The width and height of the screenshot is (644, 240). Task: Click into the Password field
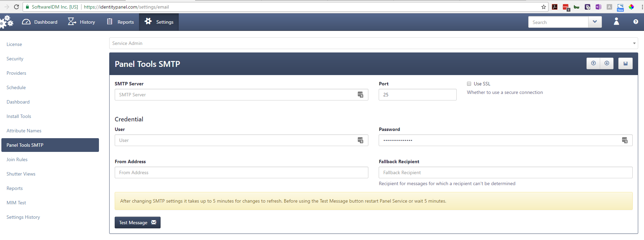[505, 140]
